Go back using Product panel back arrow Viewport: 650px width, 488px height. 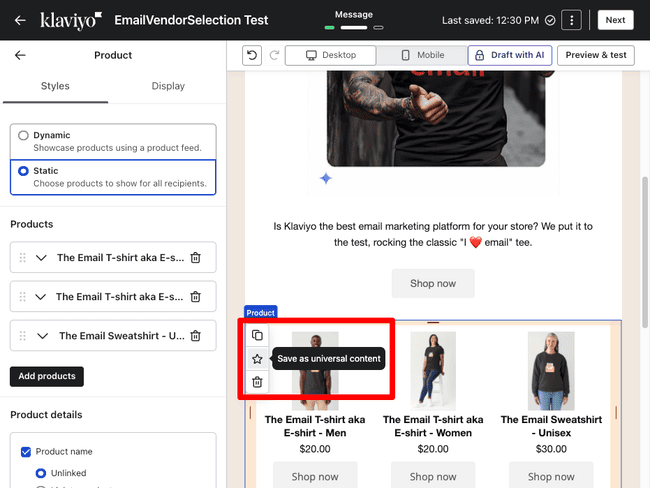[x=21, y=56]
